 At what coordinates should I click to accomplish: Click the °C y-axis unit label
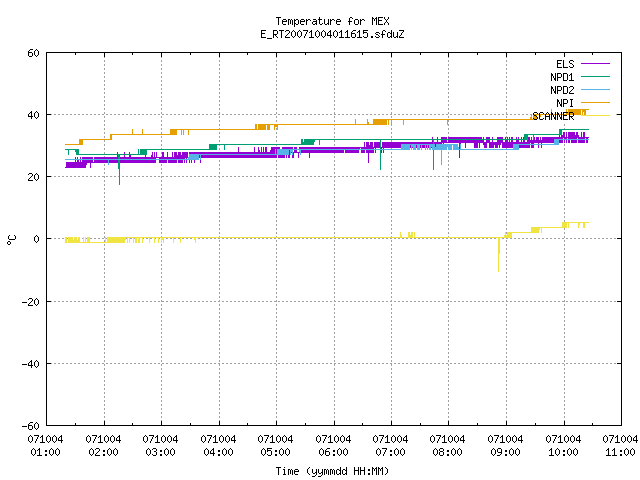tap(11, 240)
